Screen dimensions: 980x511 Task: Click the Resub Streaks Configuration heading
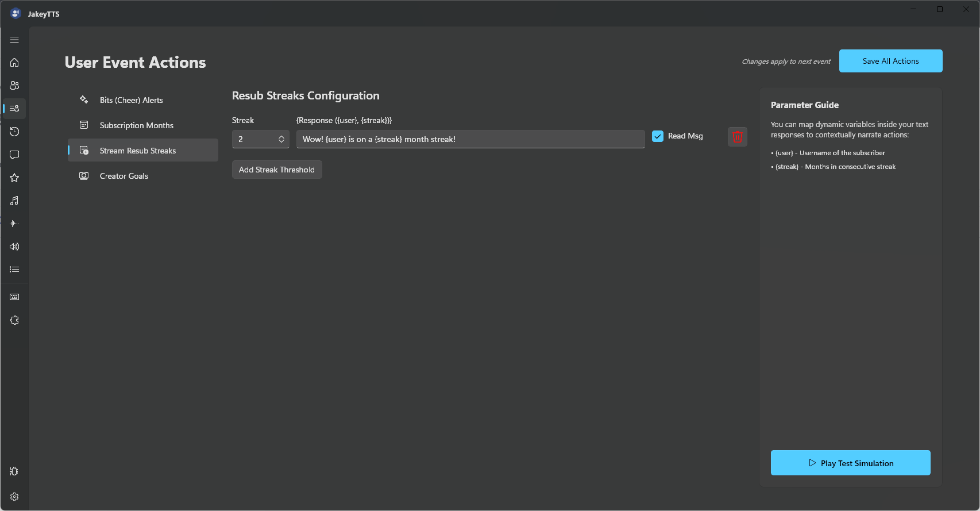point(306,95)
